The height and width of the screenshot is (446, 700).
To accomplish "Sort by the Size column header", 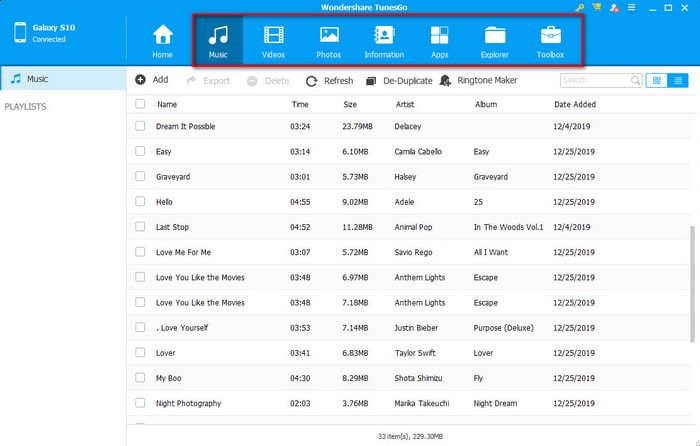I will tap(350, 104).
